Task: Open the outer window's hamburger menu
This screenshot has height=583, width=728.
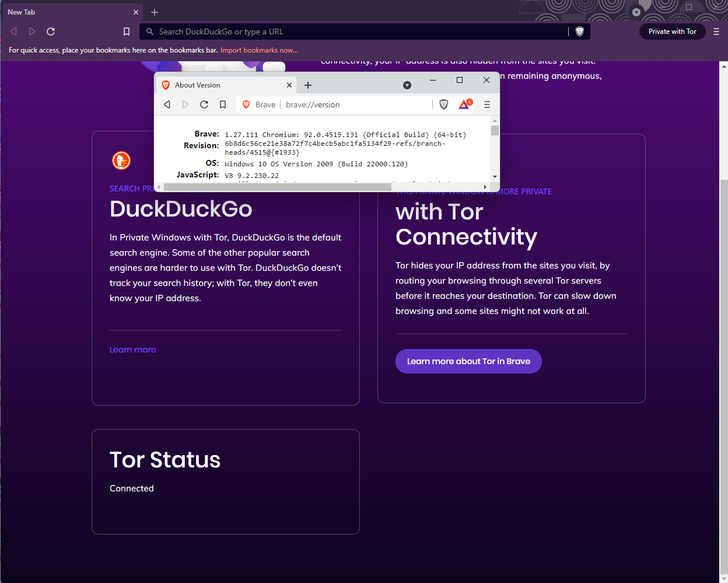Action: 716,32
